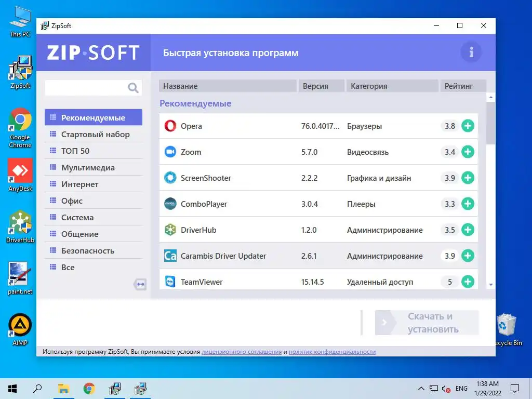The height and width of the screenshot is (399, 532).
Task: Open the Общение category
Action: point(94,234)
